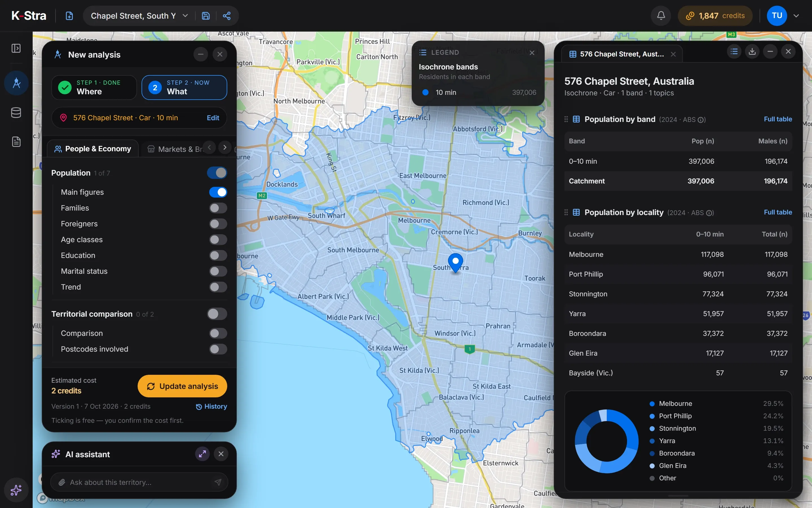Enable the Education toggle
812x508 pixels.
(218, 255)
